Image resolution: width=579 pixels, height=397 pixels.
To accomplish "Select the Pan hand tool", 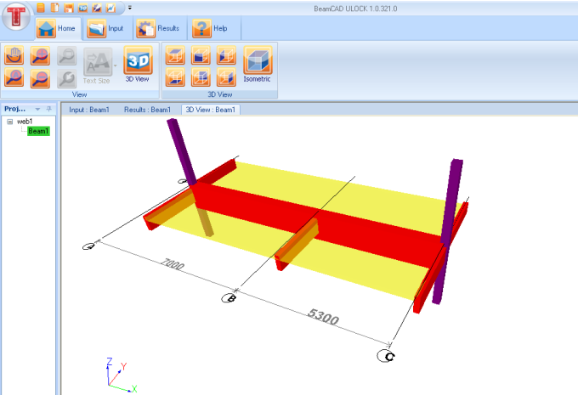I will [14, 55].
